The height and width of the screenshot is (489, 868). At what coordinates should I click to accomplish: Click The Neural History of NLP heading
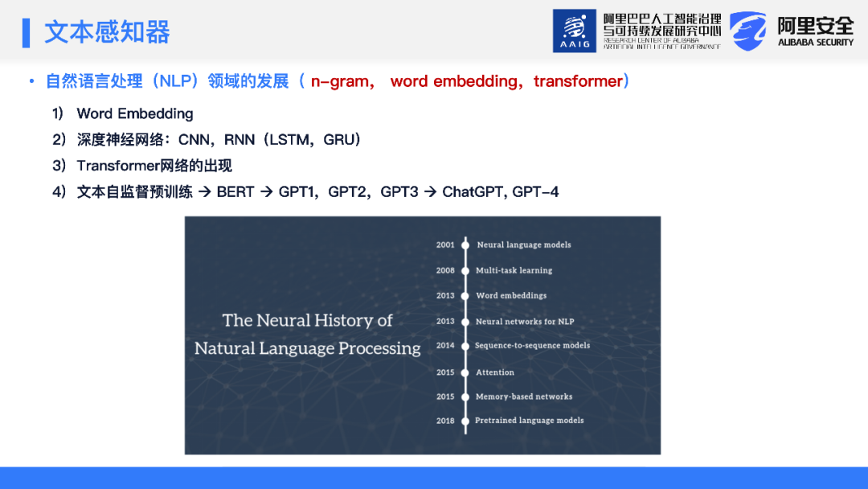(307, 334)
